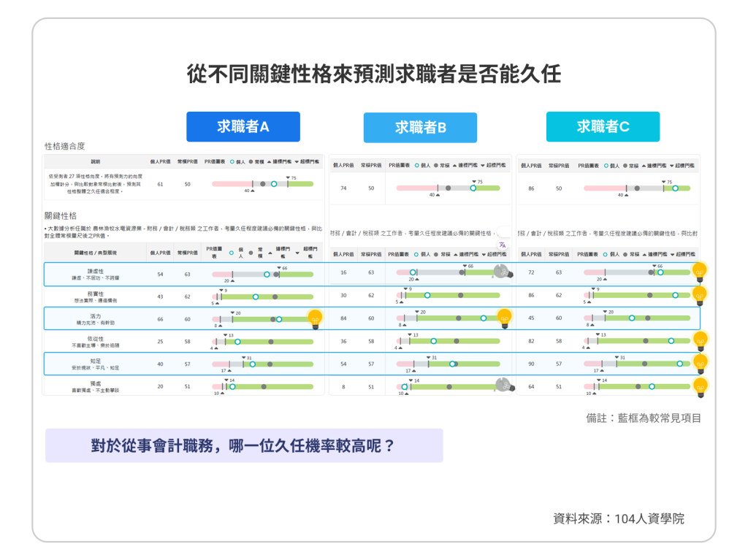Image resolution: width=748 pixels, height=560 pixels.
Task: Click 求職者B 獨處 personal PR value 8
Action: click(343, 387)
